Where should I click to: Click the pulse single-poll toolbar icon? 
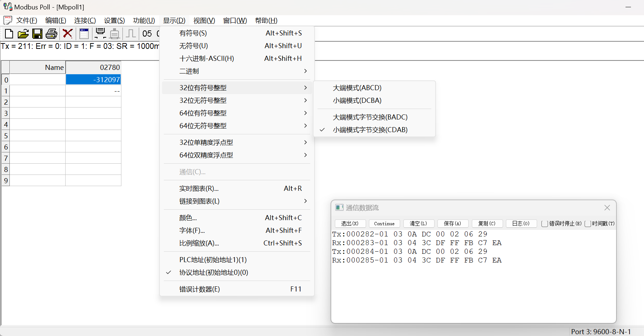pos(131,34)
